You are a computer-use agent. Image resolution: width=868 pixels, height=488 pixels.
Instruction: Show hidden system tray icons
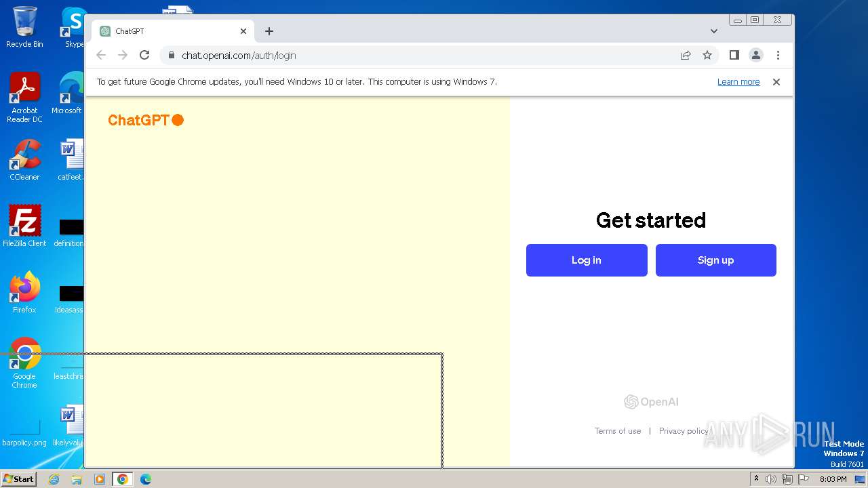pyautogui.click(x=756, y=479)
